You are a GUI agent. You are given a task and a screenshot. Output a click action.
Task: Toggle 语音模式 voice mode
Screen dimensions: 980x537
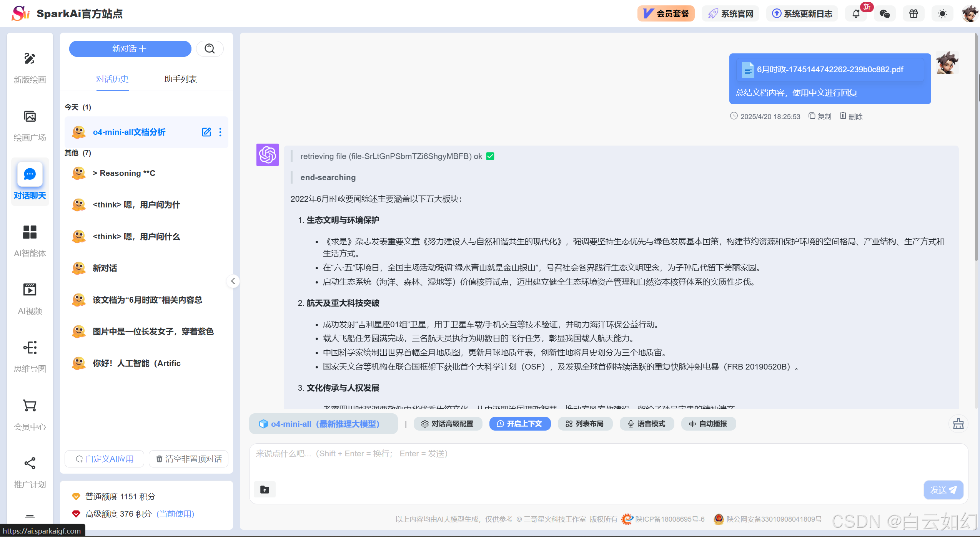(646, 424)
